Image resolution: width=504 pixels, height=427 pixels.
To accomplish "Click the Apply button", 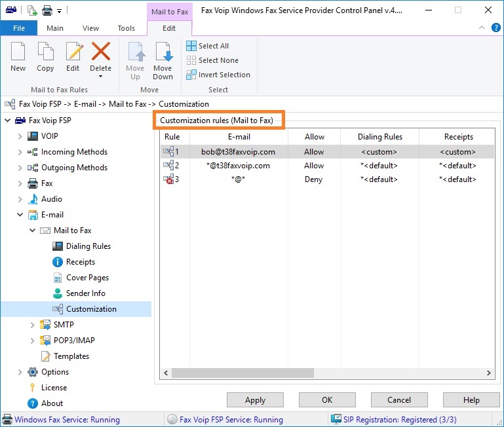I will 255,400.
